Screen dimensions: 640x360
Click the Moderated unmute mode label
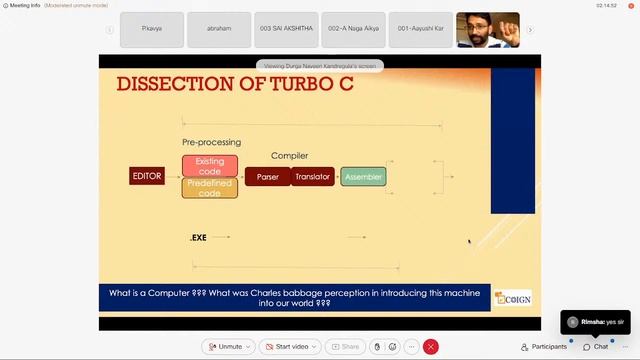[76, 6]
